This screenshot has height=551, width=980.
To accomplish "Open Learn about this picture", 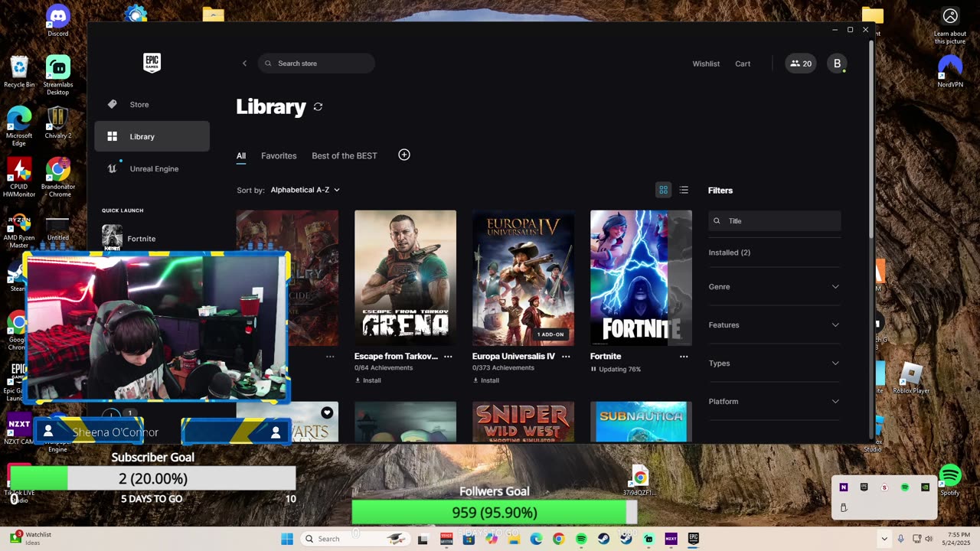I will coord(950,26).
